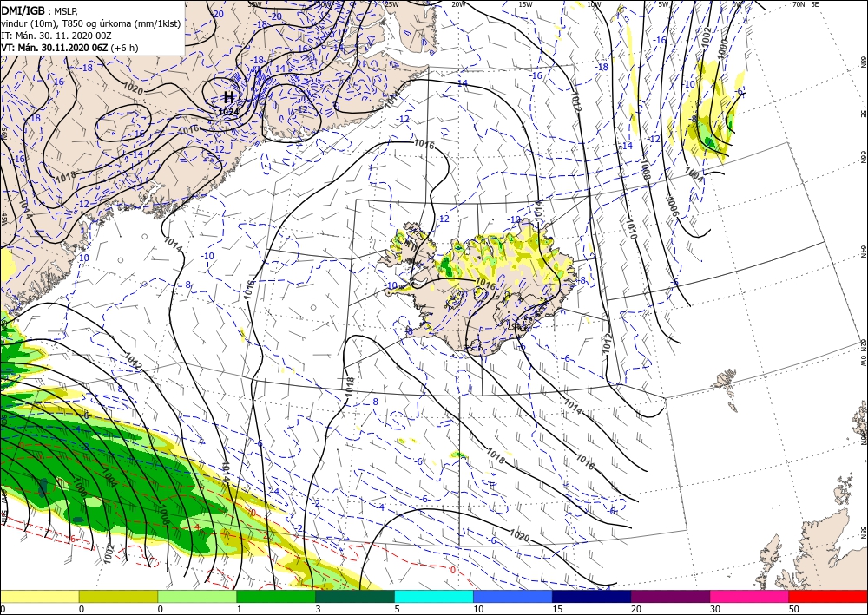The height and width of the screenshot is (615, 868).
Task: Pick the royal blue legend swatch
Action: coord(513,596)
